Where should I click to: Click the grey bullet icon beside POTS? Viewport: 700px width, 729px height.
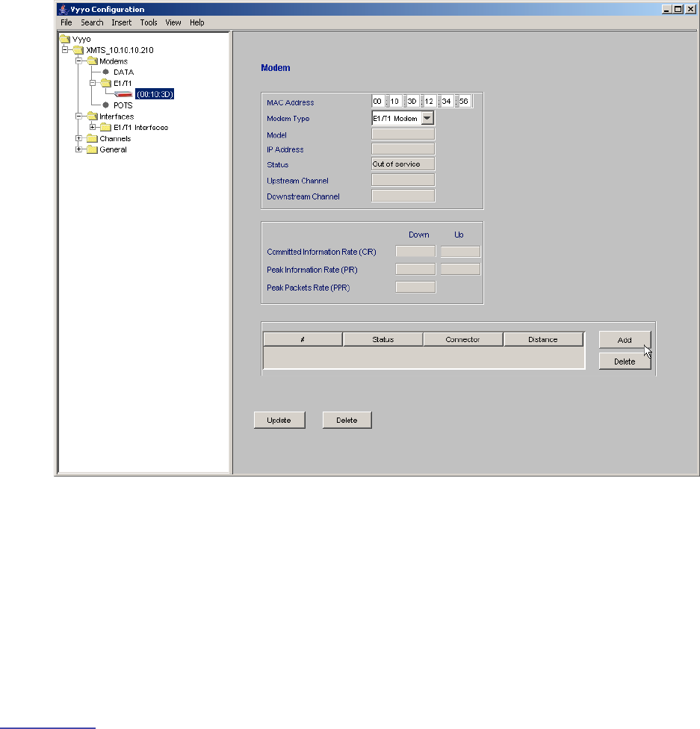pos(106,105)
